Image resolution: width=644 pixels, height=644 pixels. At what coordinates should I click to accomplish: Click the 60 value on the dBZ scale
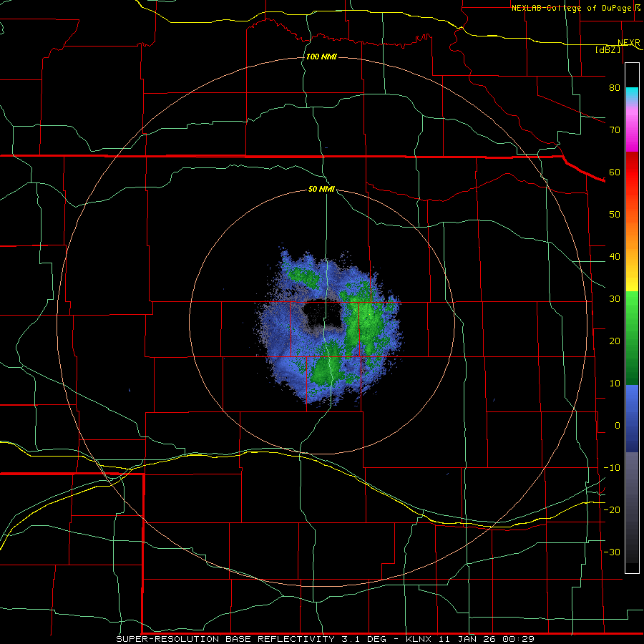pos(615,172)
